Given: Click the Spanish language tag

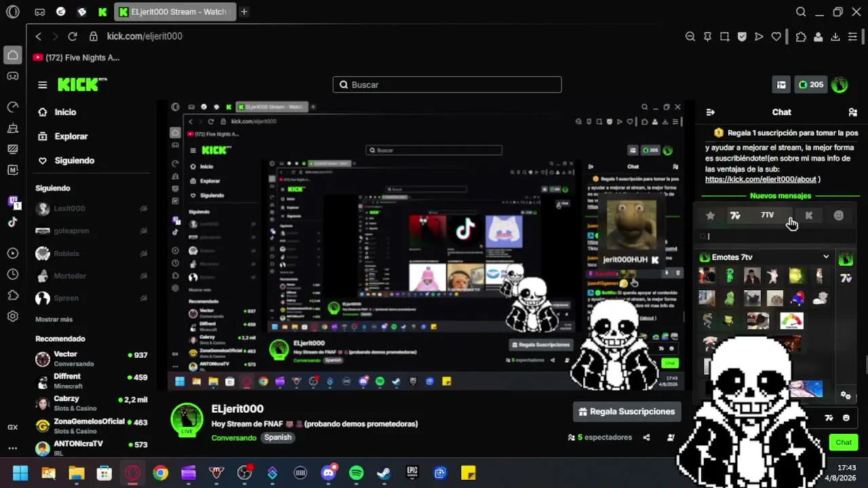Looking at the screenshot, I should pyautogui.click(x=277, y=438).
